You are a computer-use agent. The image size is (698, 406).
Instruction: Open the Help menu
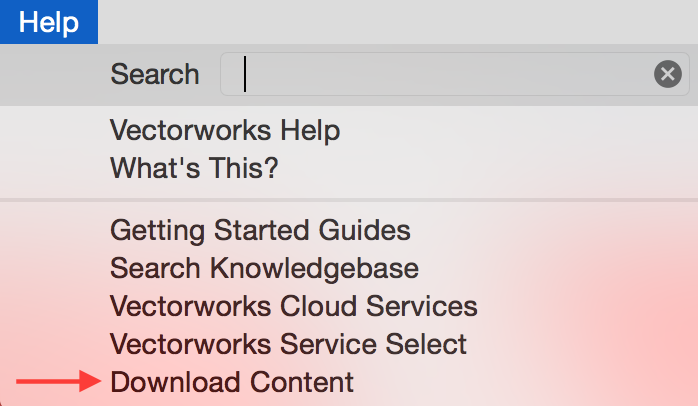pyautogui.click(x=49, y=22)
